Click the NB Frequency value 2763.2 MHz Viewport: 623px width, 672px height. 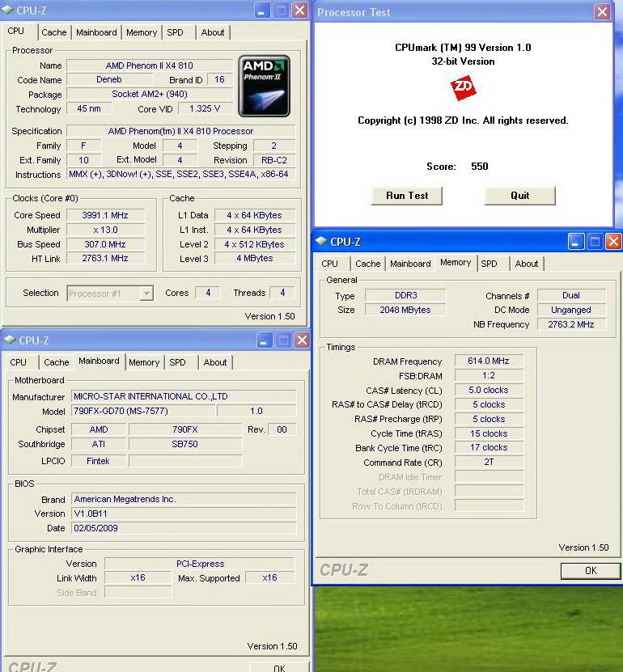[571, 324]
